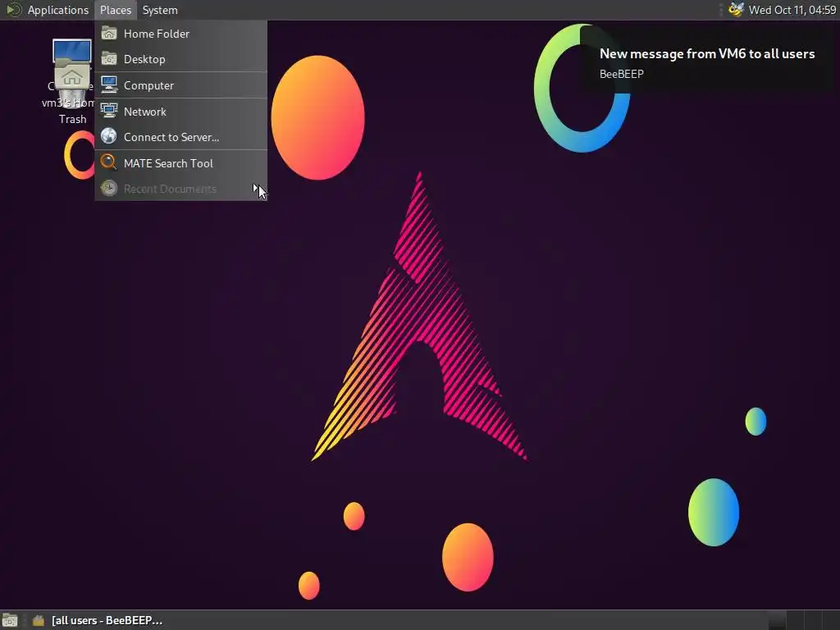Click the Connect to Server globe icon
Viewport: 840px width, 630px height.
pyautogui.click(x=109, y=136)
